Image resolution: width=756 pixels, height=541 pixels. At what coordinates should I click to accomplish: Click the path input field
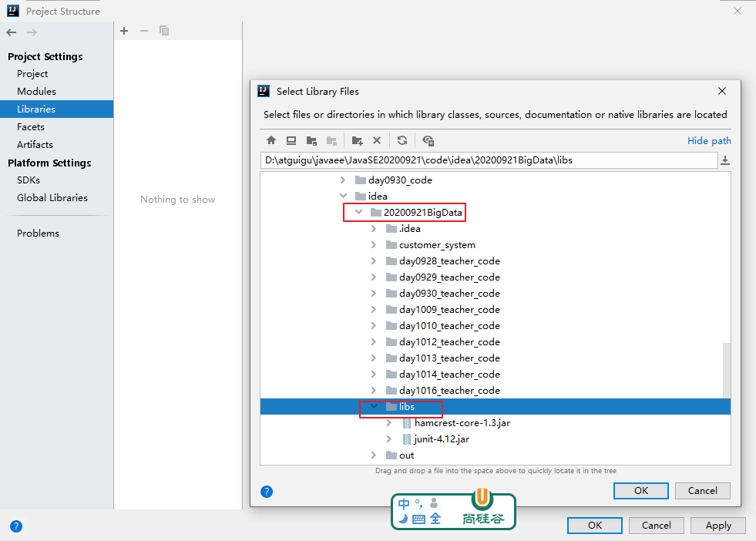point(489,160)
